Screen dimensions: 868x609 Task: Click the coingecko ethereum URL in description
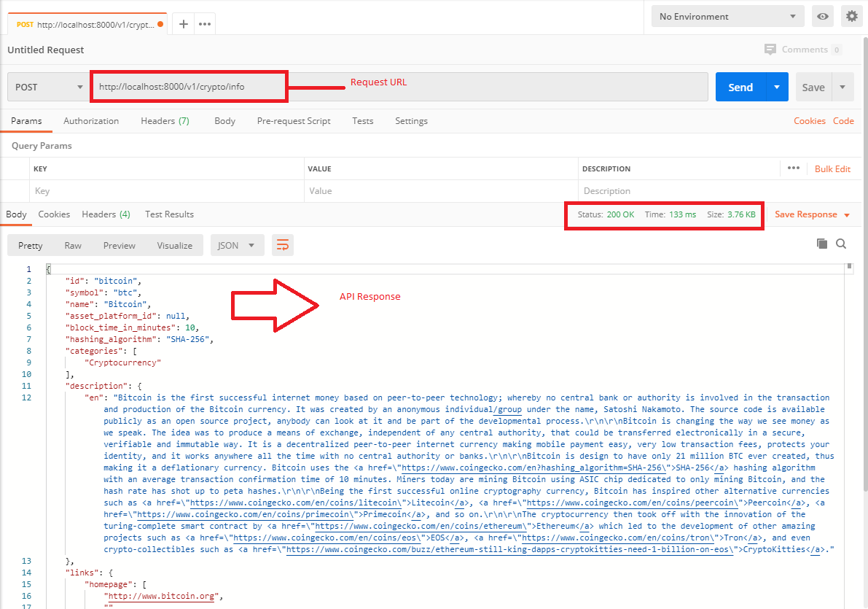click(x=421, y=526)
